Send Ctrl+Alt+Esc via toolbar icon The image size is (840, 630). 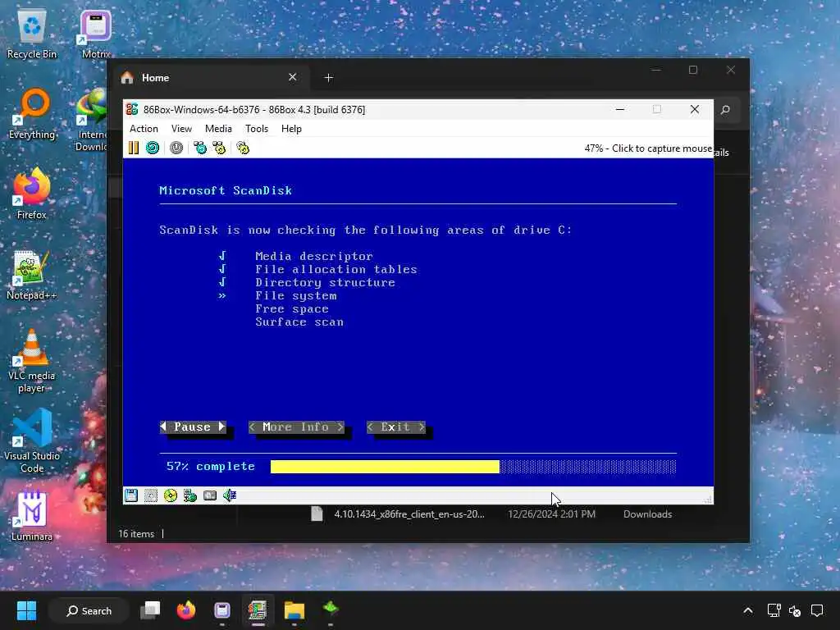click(219, 148)
